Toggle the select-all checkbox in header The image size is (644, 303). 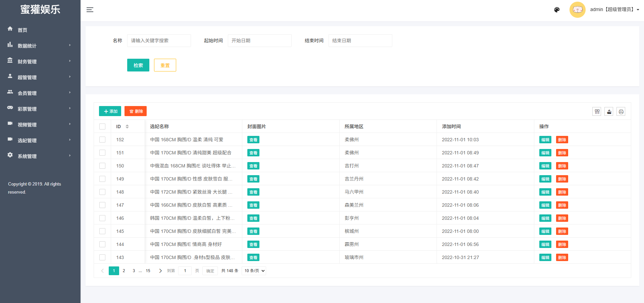[x=102, y=127]
